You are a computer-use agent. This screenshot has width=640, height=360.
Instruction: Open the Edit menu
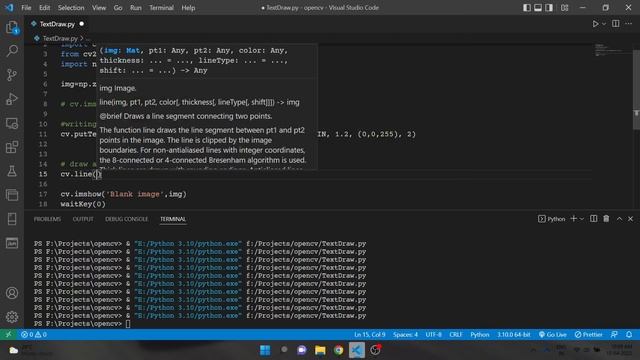(44, 8)
